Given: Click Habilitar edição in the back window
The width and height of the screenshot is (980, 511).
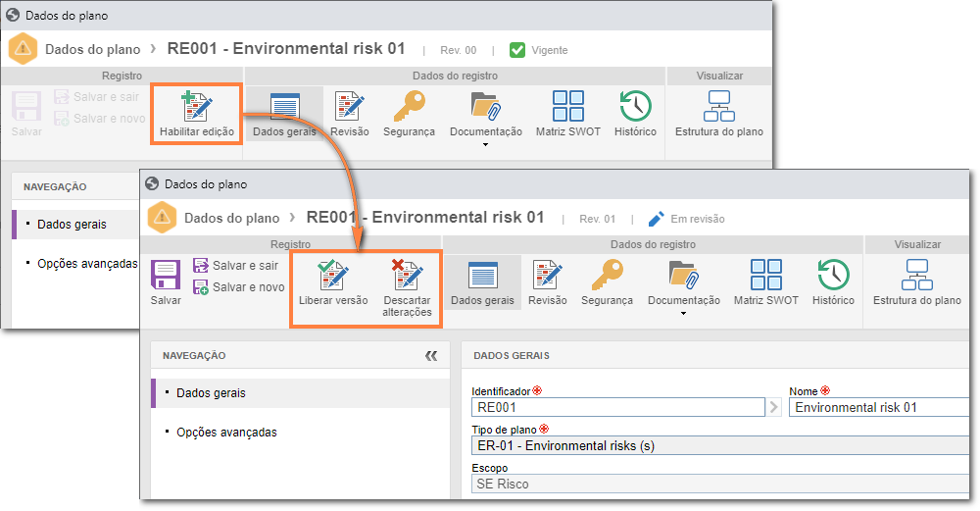Looking at the screenshot, I should pos(196,115).
